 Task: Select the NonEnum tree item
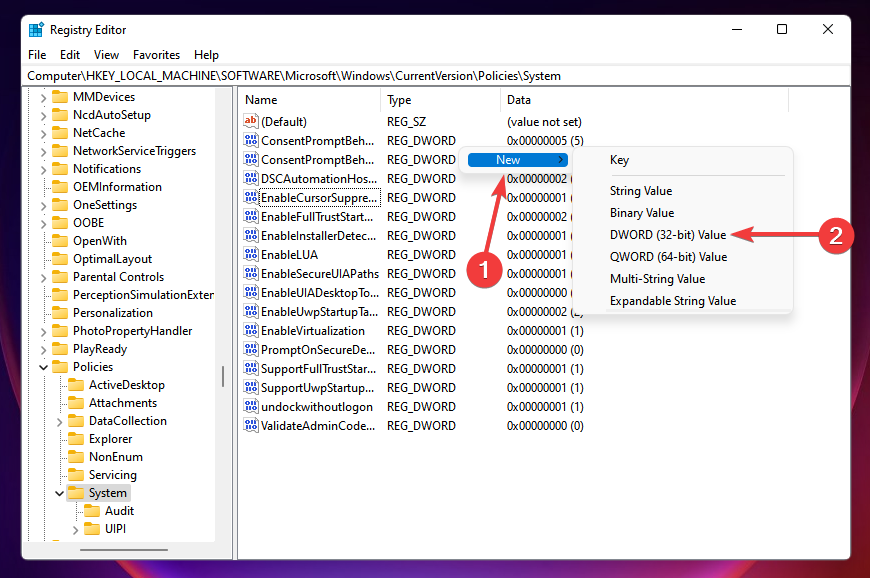[x=115, y=457]
